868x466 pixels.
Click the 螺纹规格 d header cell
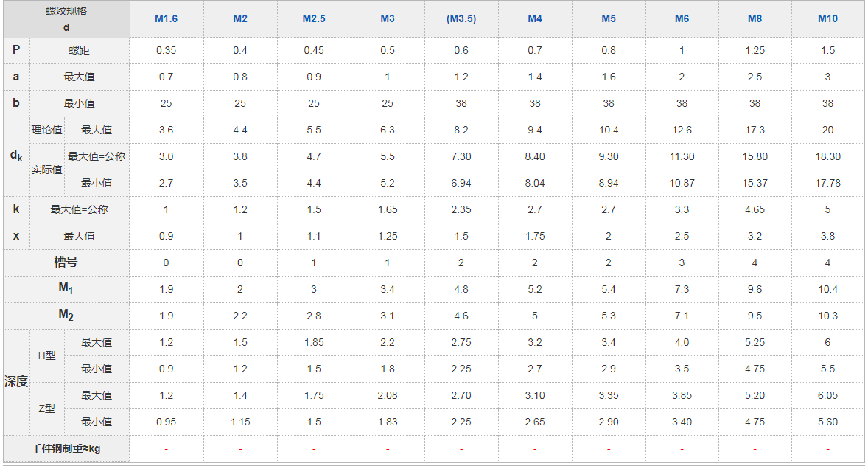coord(66,19)
